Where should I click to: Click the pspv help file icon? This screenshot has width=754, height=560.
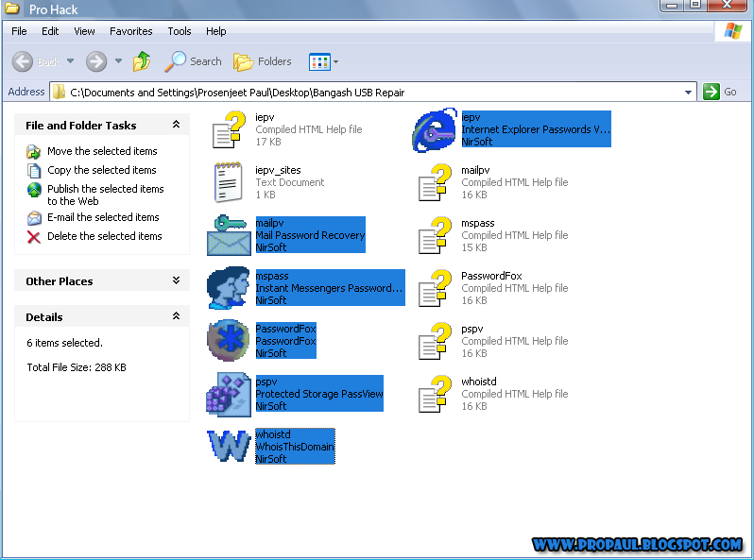pos(435,341)
